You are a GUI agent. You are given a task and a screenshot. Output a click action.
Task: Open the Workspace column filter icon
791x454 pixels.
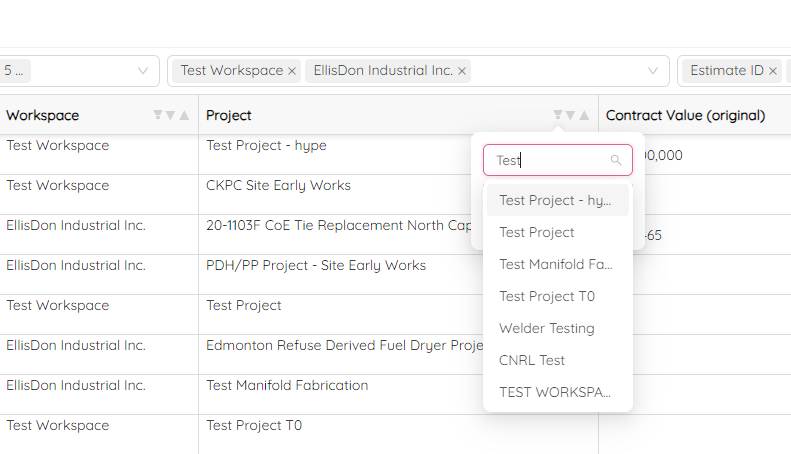pos(158,116)
